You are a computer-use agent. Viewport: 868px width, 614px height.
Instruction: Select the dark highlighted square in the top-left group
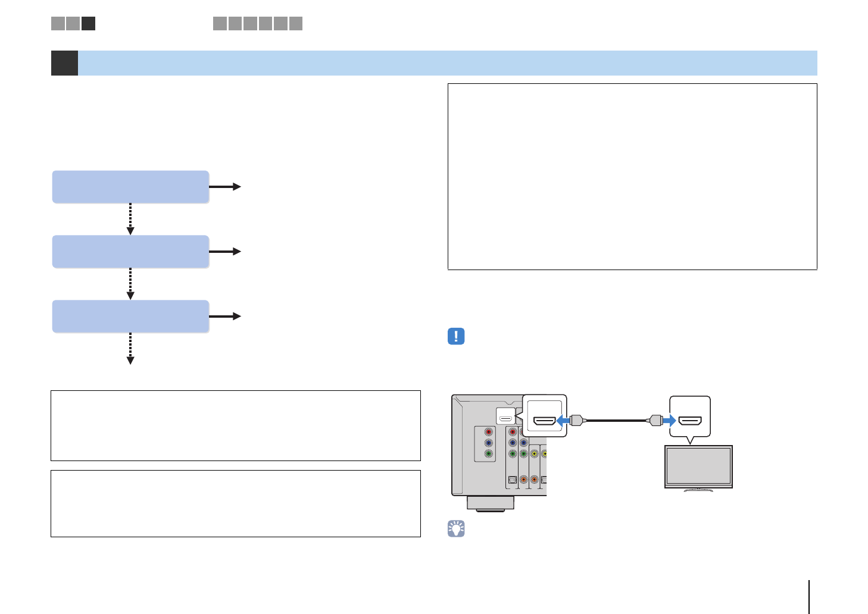pyautogui.click(x=88, y=23)
